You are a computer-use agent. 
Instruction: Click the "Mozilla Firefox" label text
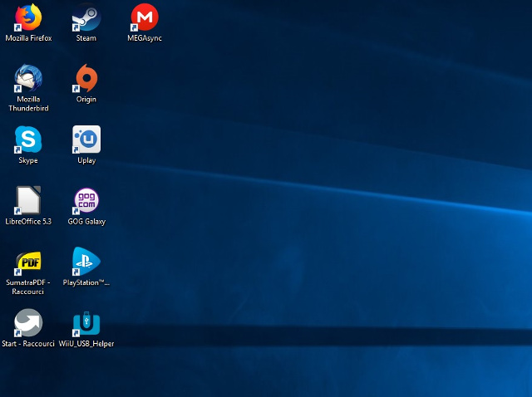coord(28,38)
